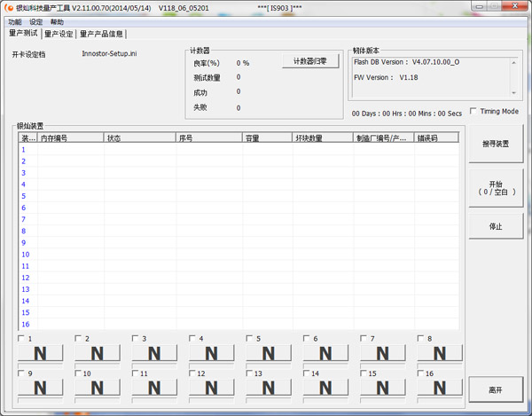This screenshot has height=416, width=532.
Task: Enable the Timing Mode checkbox
Action: [473, 111]
